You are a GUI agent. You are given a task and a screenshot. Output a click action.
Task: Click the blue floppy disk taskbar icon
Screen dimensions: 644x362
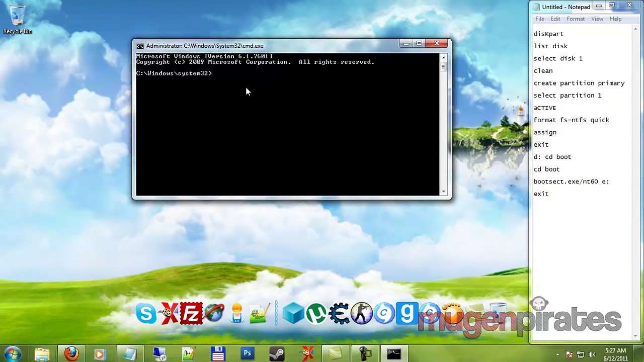pyautogui.click(x=218, y=353)
